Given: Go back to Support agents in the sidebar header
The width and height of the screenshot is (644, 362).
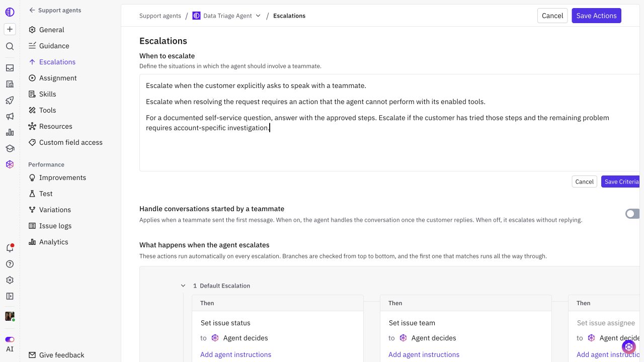Looking at the screenshot, I should pyautogui.click(x=55, y=10).
